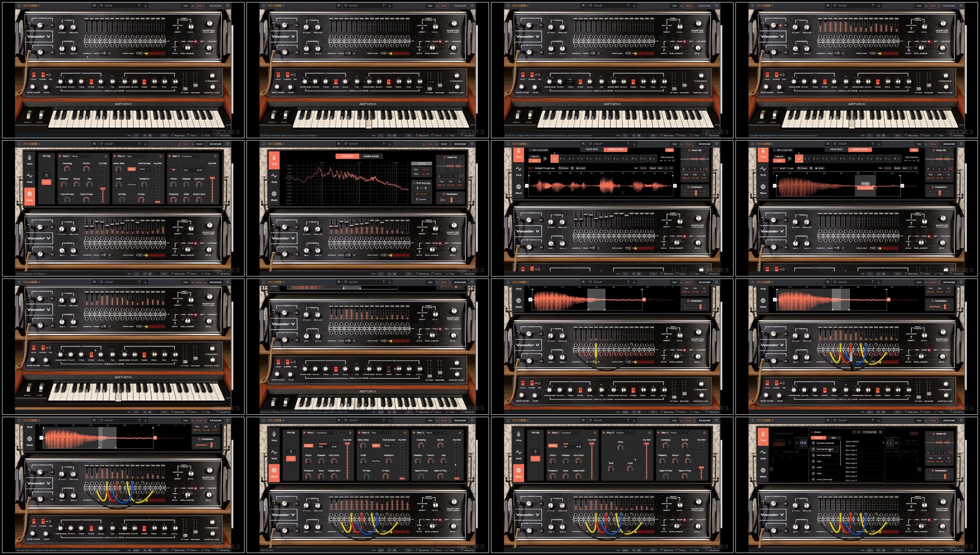The width and height of the screenshot is (980, 555).
Task: Toggle the PATCH BAY switch in the Sarah 10.wav window
Action: [872, 248]
